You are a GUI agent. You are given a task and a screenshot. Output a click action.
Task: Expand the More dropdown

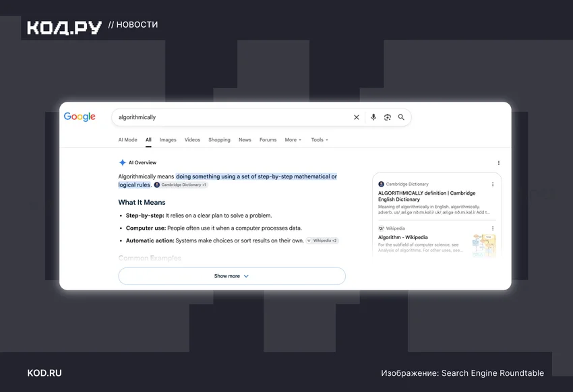point(293,140)
